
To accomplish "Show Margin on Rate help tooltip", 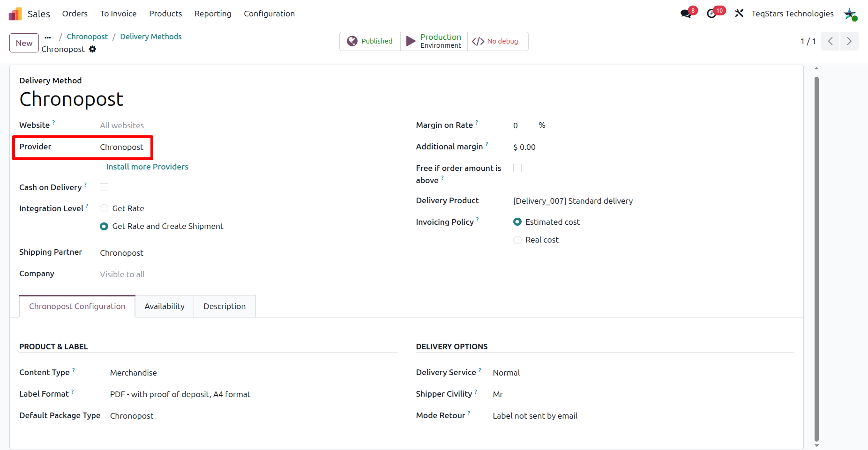I will [477, 122].
